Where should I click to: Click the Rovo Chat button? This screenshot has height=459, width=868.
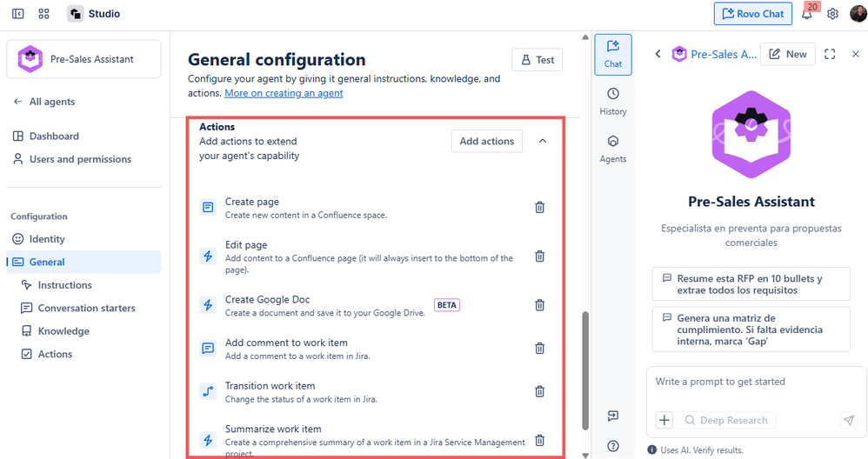pos(753,14)
